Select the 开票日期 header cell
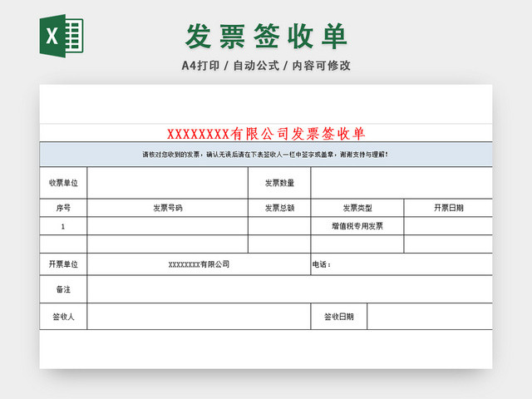Screen dimensions: 532x399 [449, 208]
